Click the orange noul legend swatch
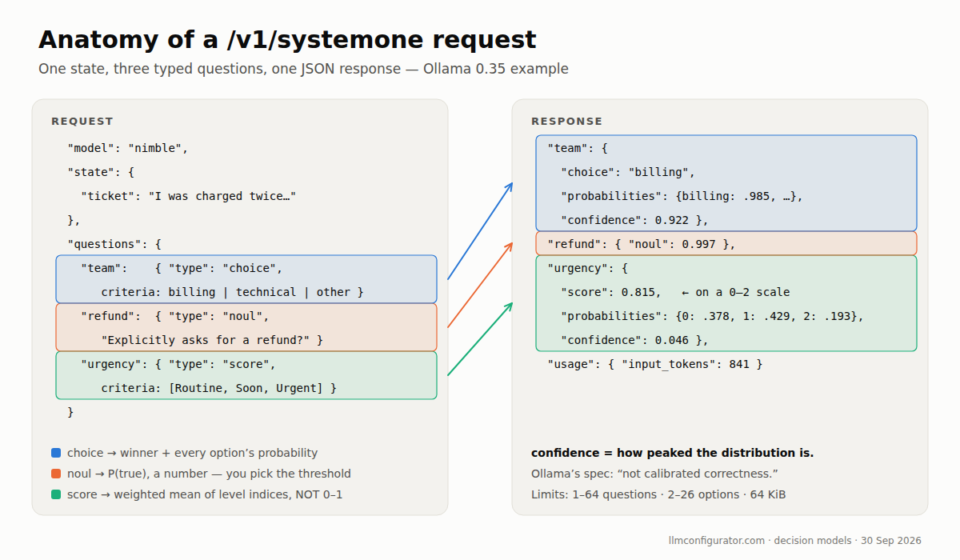Screen dimensions: 960x560 (56, 474)
